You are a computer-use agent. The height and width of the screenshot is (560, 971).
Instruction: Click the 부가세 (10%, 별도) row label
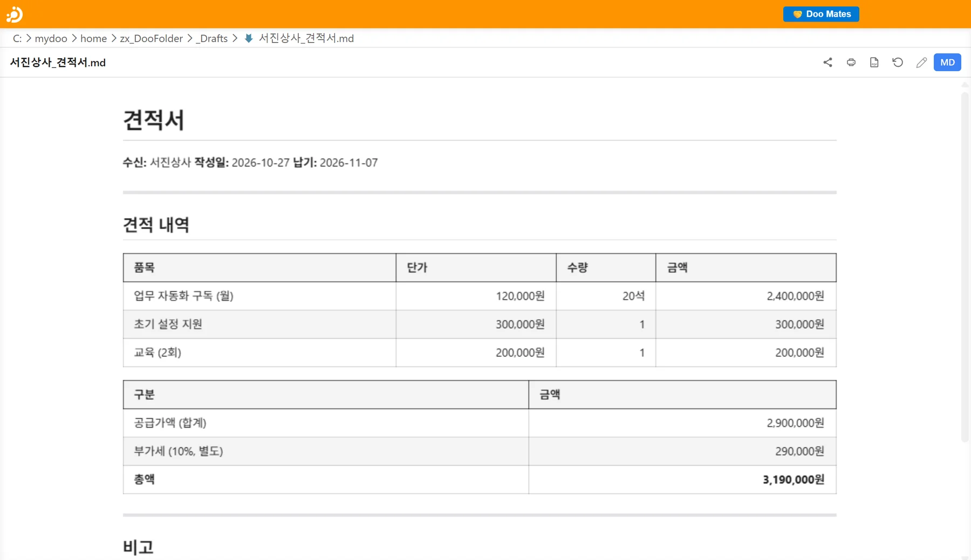pos(326,451)
